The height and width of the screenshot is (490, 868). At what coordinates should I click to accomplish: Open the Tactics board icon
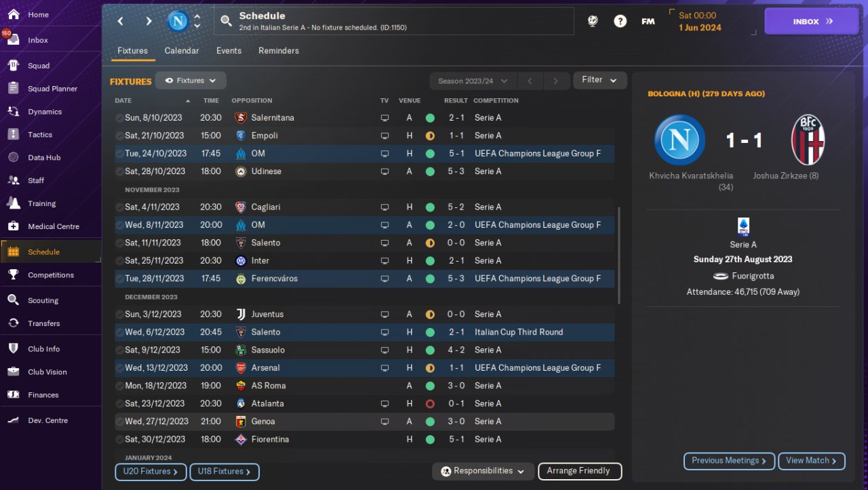click(x=13, y=135)
